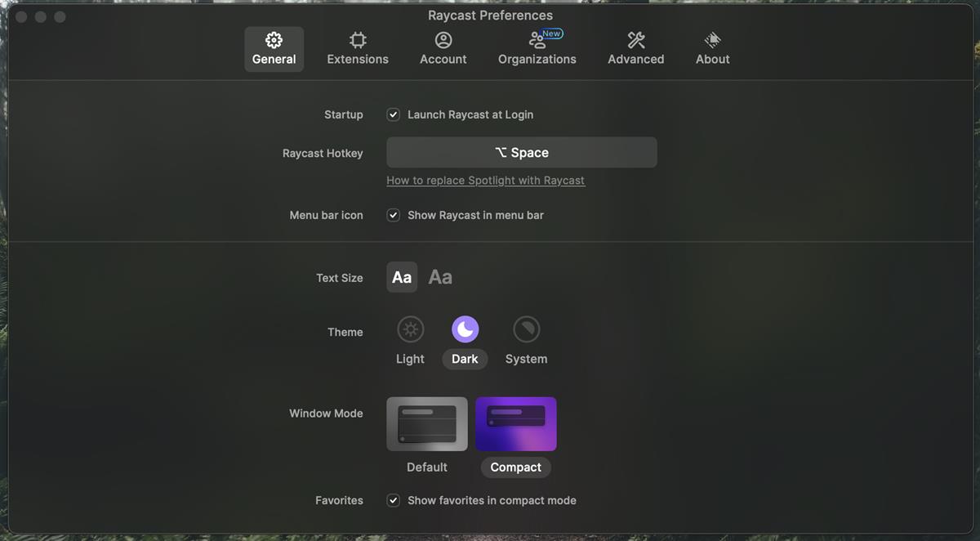
Task: Open the Advanced settings tab
Action: pos(635,49)
